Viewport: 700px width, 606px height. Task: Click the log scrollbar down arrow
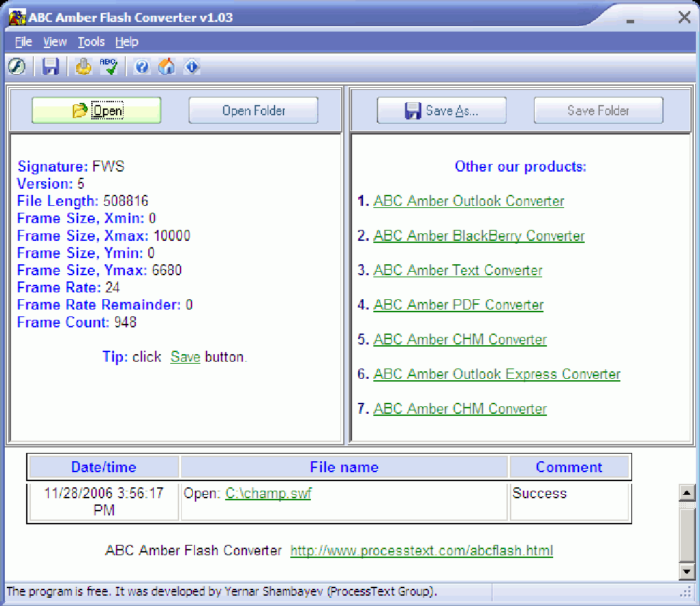click(x=686, y=571)
